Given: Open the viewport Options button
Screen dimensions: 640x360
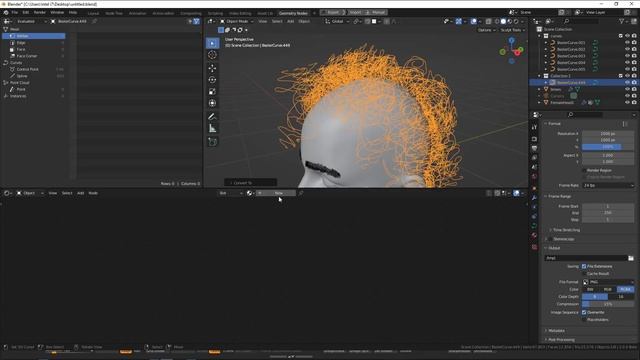Looking at the screenshot, I should [486, 30].
